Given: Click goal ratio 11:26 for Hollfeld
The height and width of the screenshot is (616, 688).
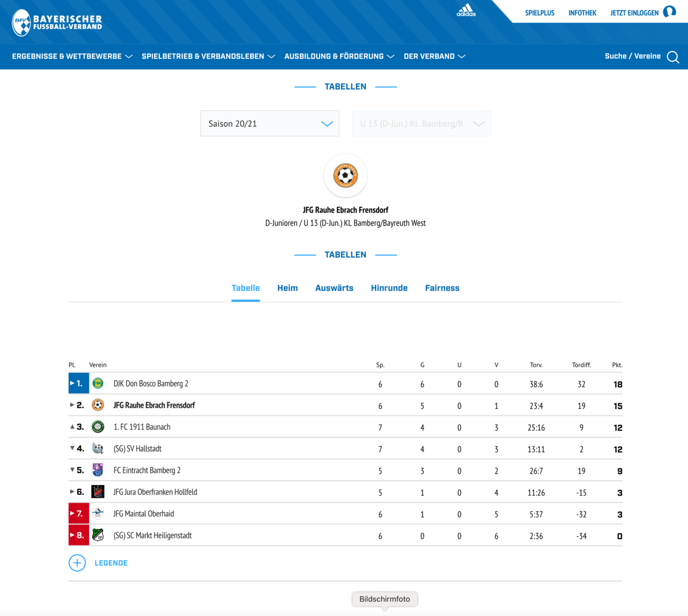Looking at the screenshot, I should tap(536, 493).
